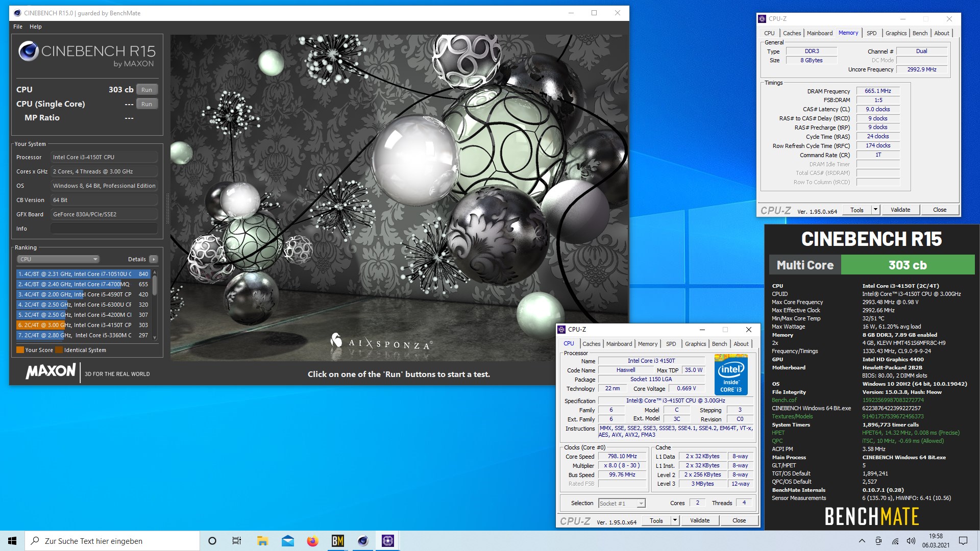Screen dimensions: 980x551
Task: Open Mail app from taskbar
Action: 287,541
